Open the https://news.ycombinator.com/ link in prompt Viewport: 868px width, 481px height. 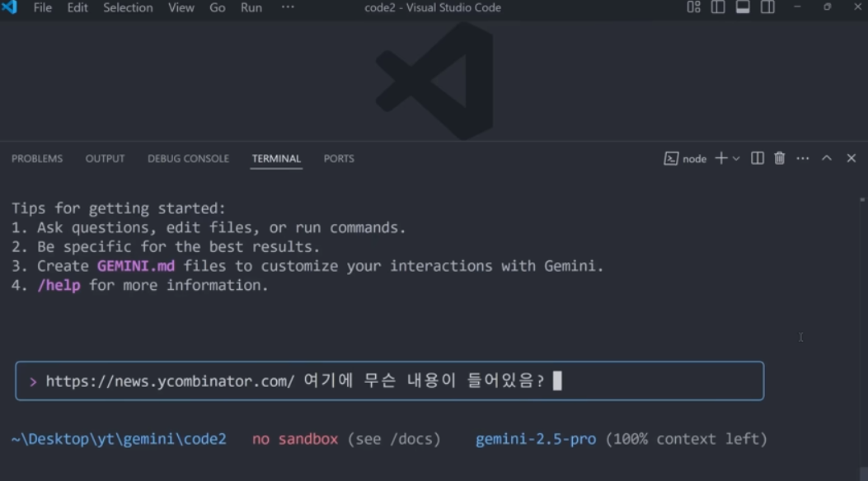(x=170, y=381)
